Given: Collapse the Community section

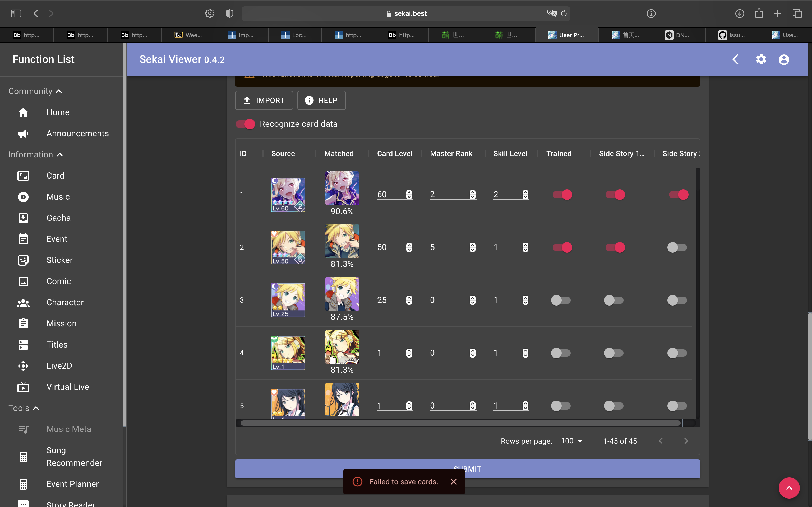Looking at the screenshot, I should tap(59, 91).
